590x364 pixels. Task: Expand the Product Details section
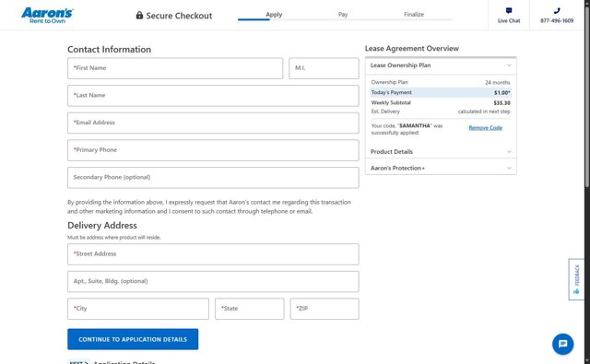click(441, 151)
